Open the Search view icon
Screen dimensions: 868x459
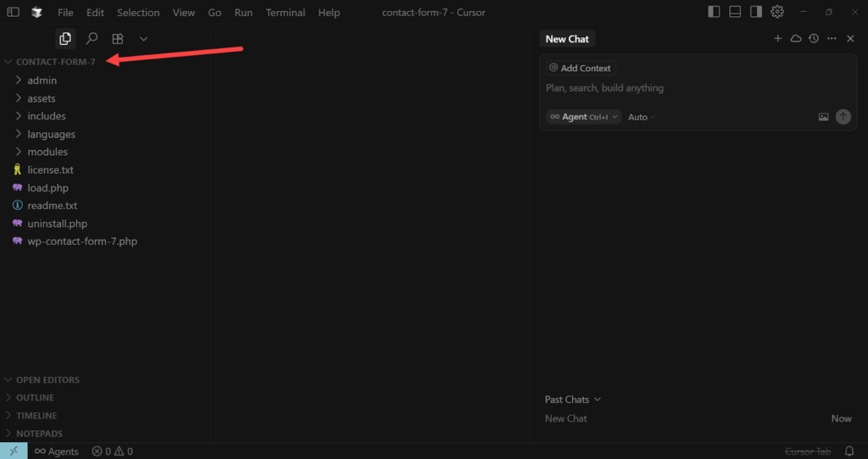[92, 39]
